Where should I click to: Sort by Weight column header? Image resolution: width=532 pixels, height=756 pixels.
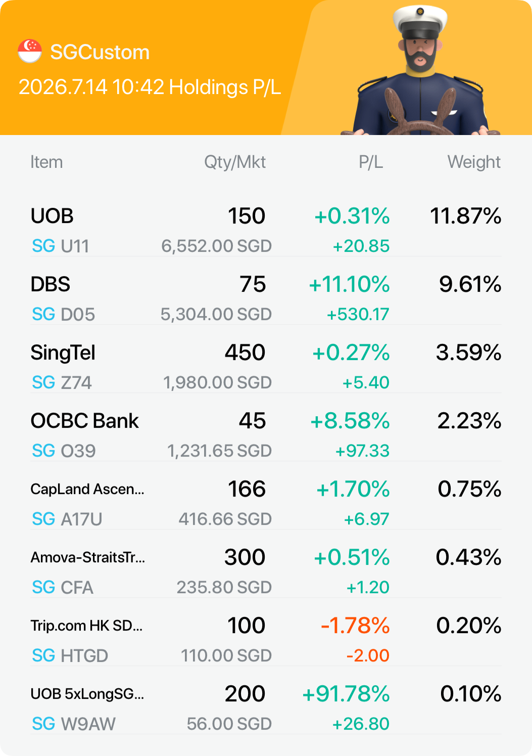tap(474, 162)
